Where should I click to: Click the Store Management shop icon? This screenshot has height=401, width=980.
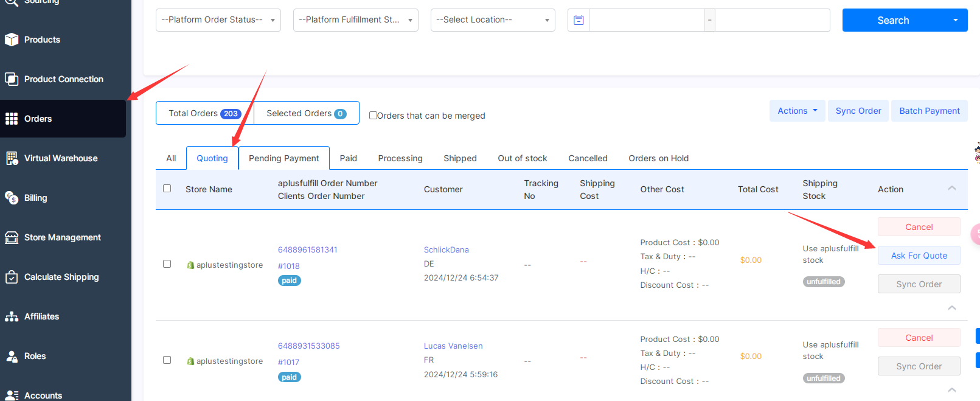coord(12,237)
